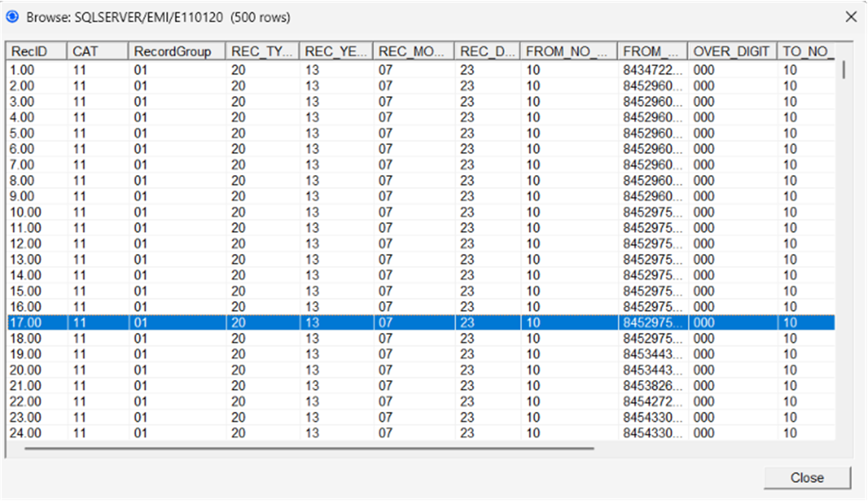The image size is (868, 501).
Task: Select row with RecID 9.00
Action: pos(420,196)
